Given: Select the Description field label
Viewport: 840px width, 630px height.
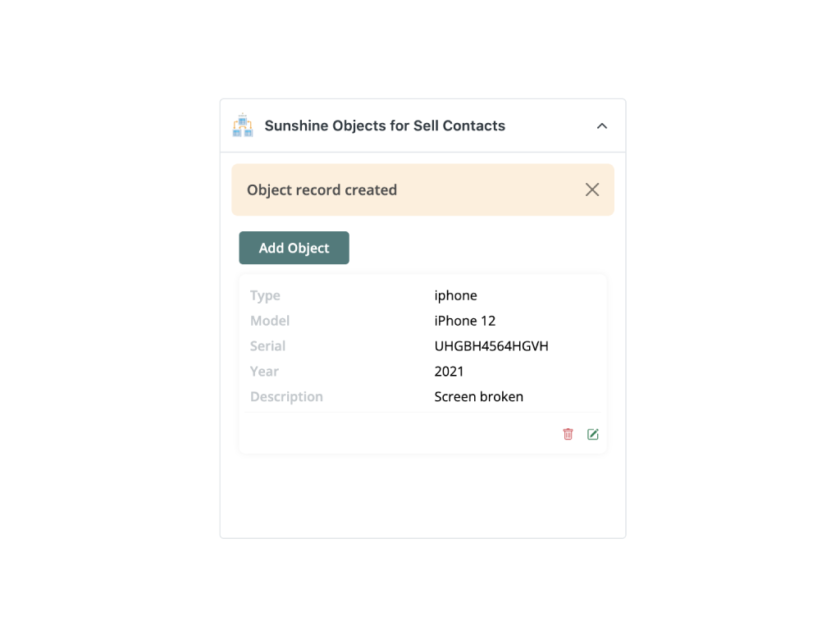Looking at the screenshot, I should [286, 397].
